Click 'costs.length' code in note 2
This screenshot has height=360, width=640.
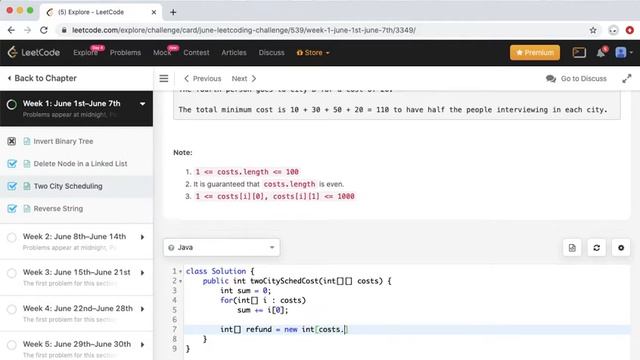[x=289, y=184]
